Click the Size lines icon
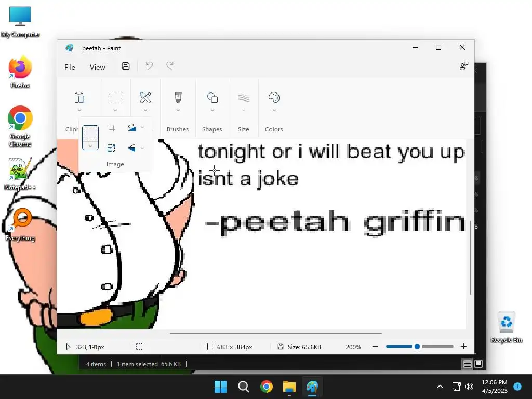Viewport: 532px width, 399px height. pos(244,98)
